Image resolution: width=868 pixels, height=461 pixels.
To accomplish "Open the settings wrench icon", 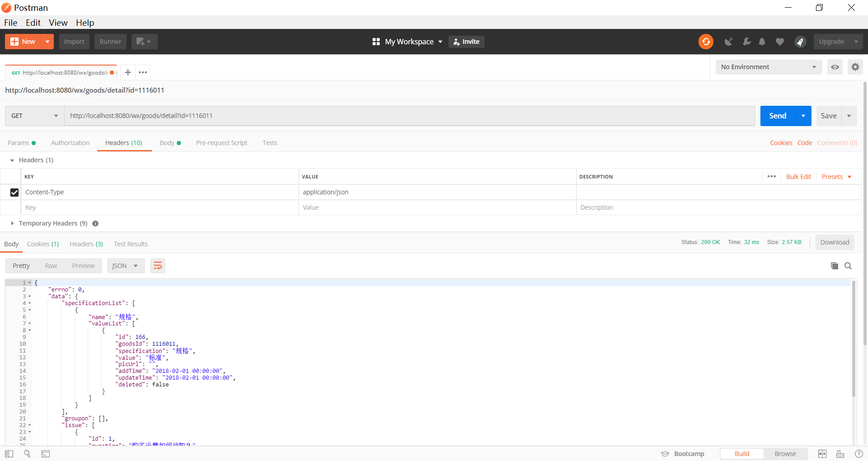I will point(746,42).
